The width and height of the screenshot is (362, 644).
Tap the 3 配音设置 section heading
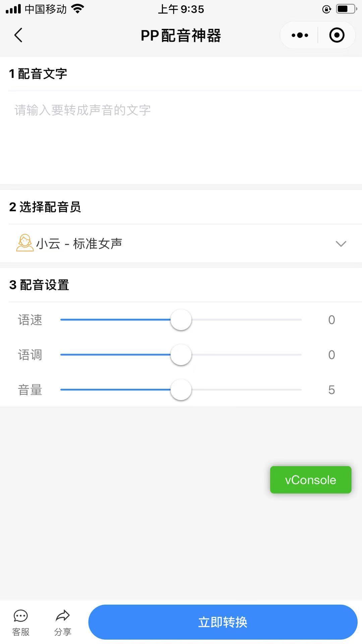[39, 285]
